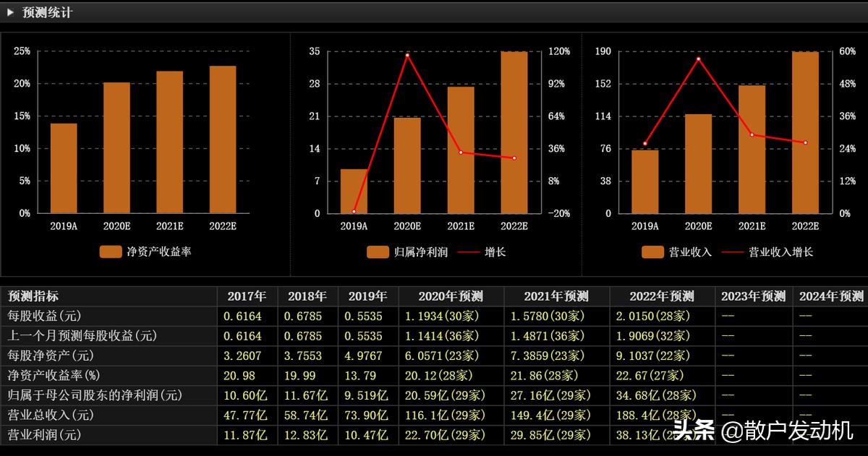The image size is (868, 456).
Task: Toggle the red 增长 legend line
Action: pos(469,252)
